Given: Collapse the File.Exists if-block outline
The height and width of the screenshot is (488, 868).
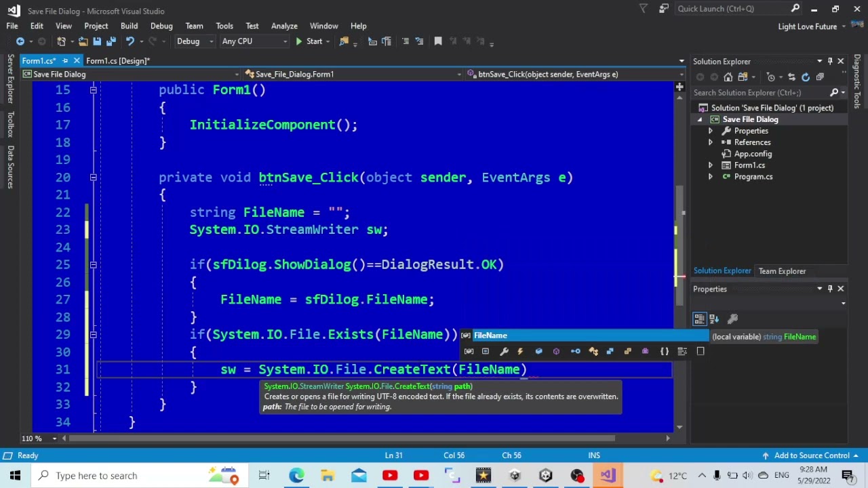Looking at the screenshot, I should coord(94,335).
